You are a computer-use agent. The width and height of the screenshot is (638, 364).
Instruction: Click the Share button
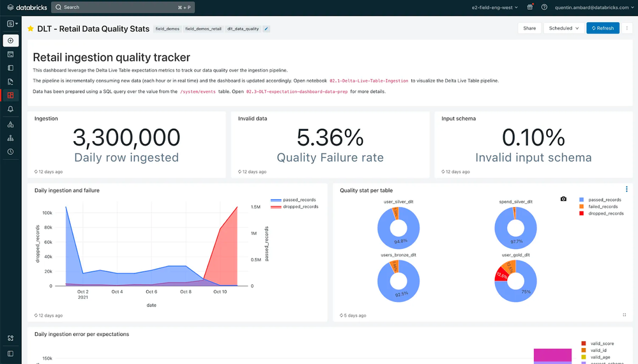click(x=529, y=28)
